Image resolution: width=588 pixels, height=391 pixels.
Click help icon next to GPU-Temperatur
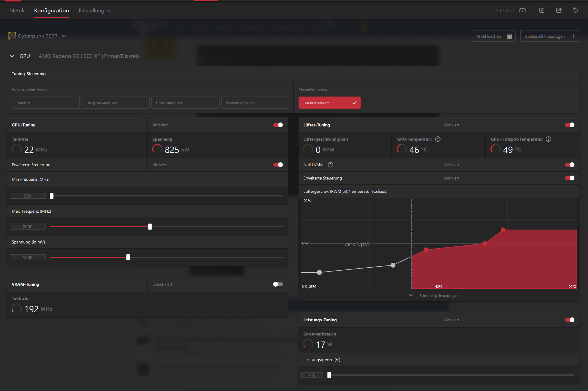[438, 139]
